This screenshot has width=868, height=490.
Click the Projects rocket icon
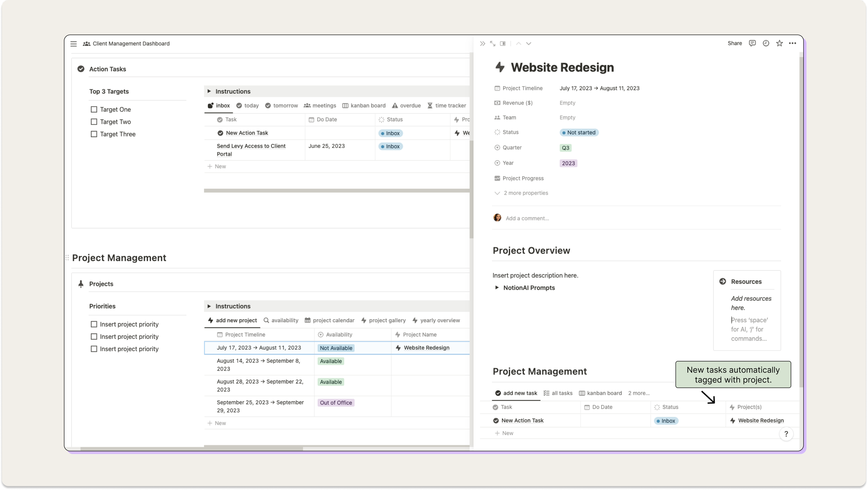coord(81,284)
